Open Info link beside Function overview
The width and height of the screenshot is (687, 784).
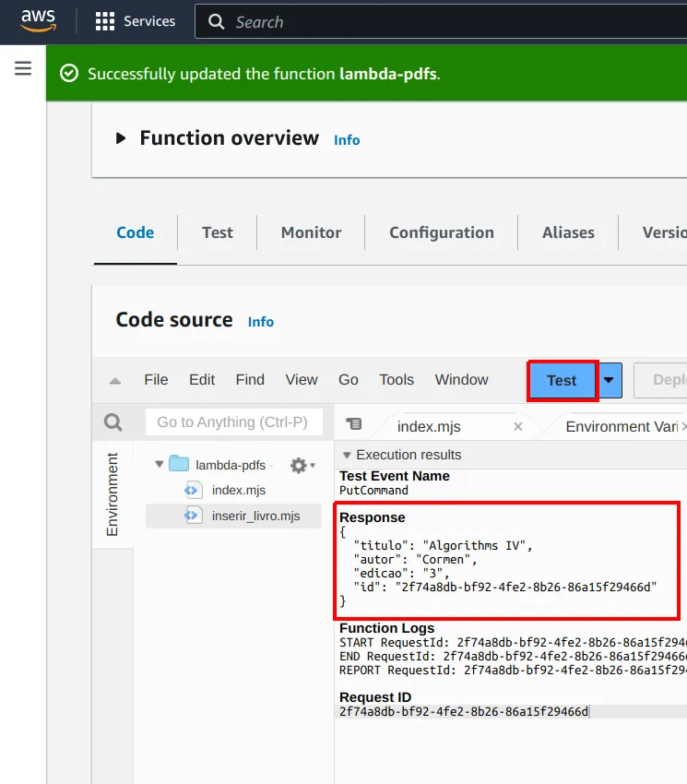pos(347,140)
